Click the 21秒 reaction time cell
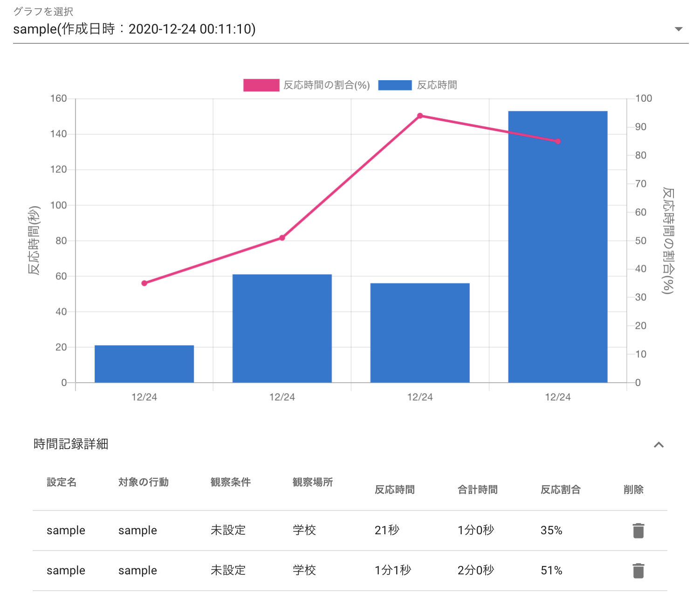The width and height of the screenshot is (700, 593). 387,530
